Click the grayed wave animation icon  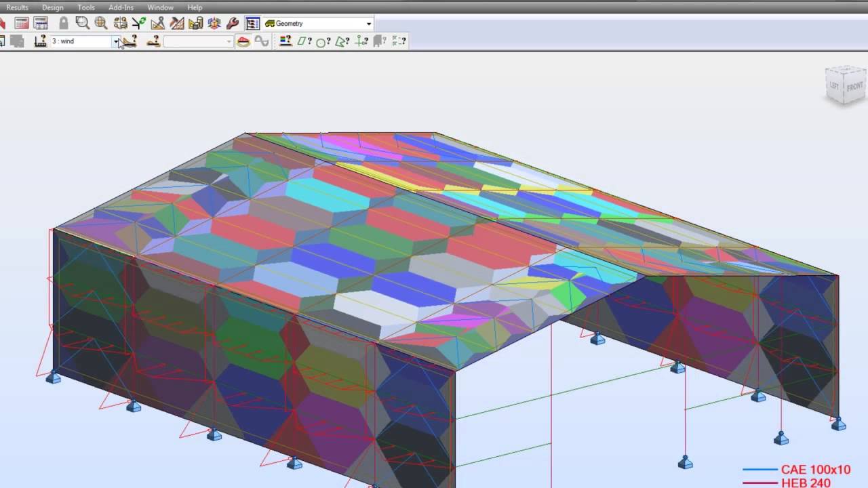pos(262,41)
